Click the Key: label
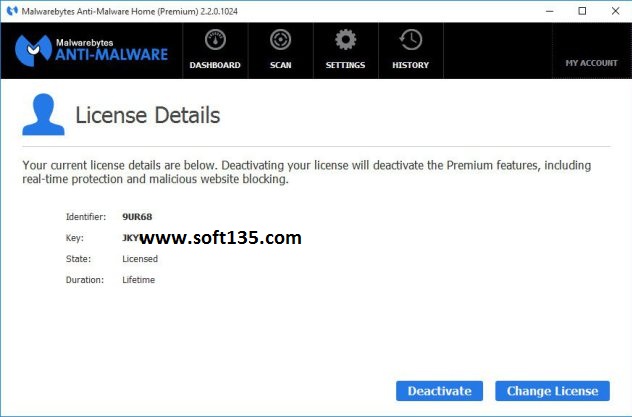 coord(75,238)
